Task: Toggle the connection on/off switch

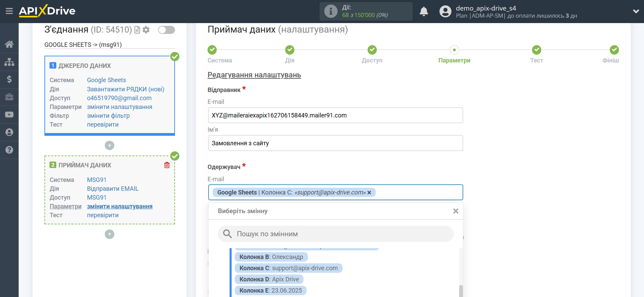Action: (x=167, y=30)
